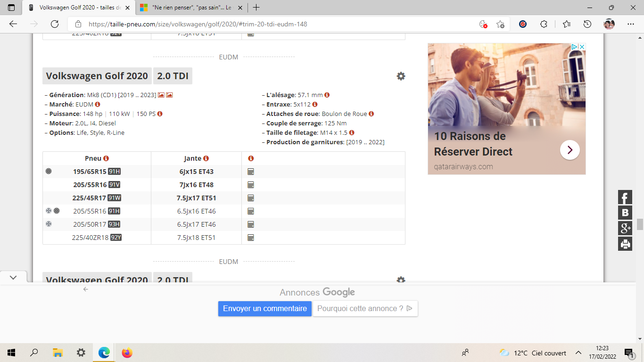The width and height of the screenshot is (644, 362).
Task: Open cookie blocked indicator in address bar
Action: click(483, 24)
